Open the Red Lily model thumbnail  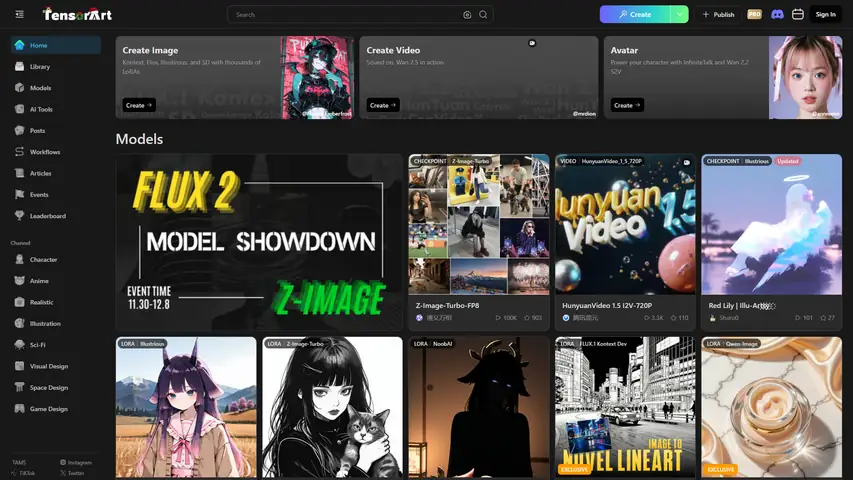point(771,224)
